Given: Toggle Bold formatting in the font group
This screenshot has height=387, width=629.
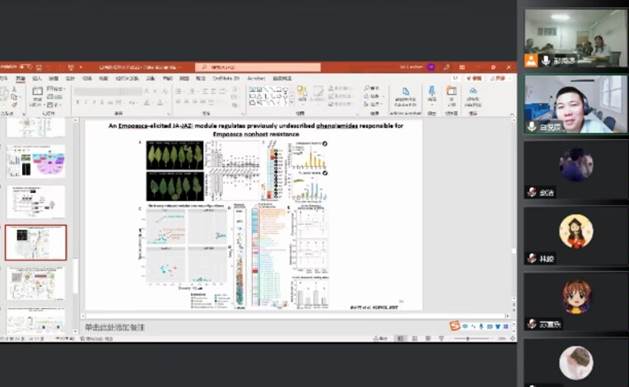Looking at the screenshot, I should pos(78,103).
